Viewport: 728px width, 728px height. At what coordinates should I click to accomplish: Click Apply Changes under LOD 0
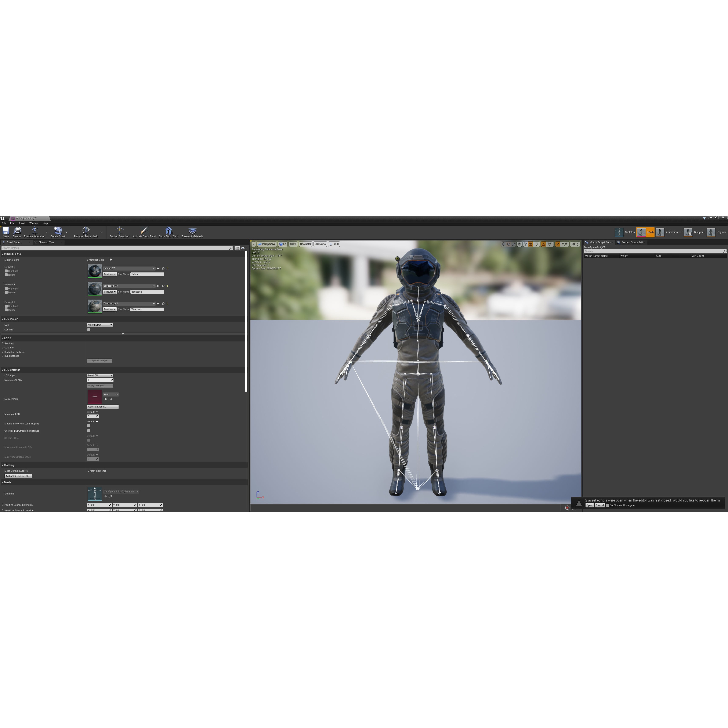coord(99,361)
